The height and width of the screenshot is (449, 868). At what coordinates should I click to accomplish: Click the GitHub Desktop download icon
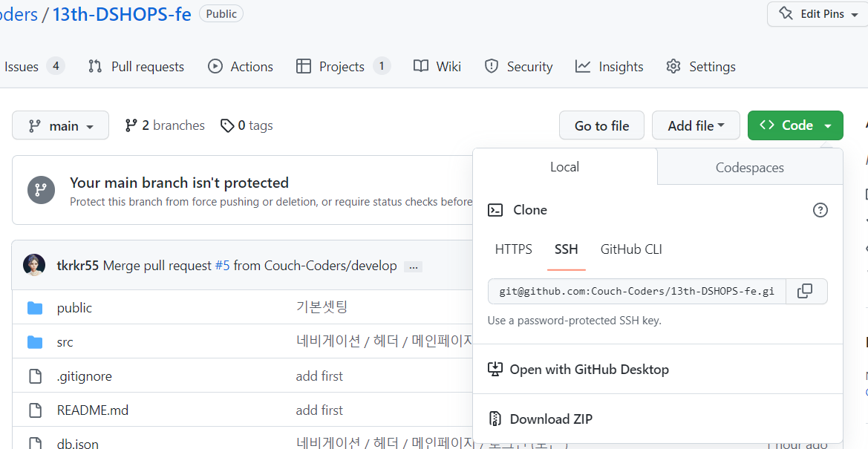pyautogui.click(x=495, y=370)
